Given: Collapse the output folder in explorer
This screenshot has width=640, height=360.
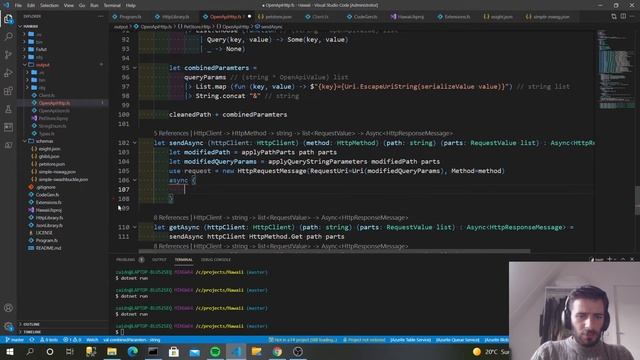Looking at the screenshot, I should [x=24, y=65].
